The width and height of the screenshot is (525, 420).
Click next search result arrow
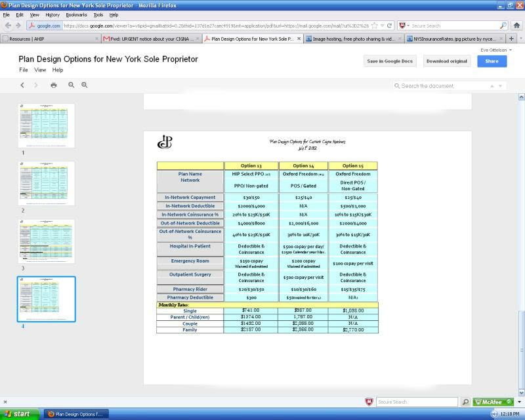(500, 86)
